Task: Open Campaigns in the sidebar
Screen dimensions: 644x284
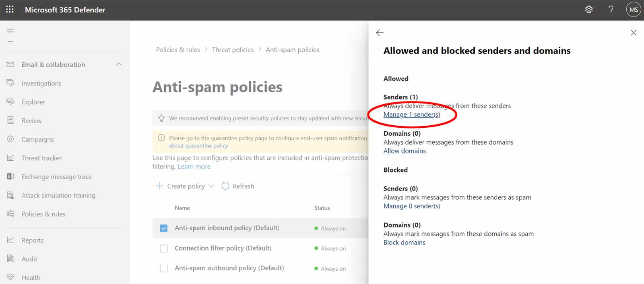Action: pyautogui.click(x=37, y=139)
